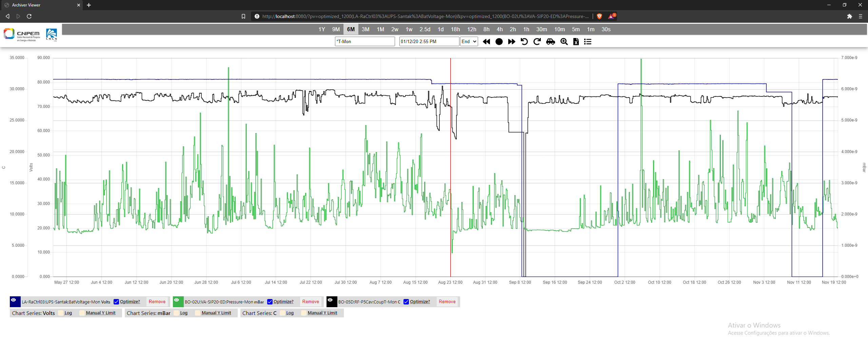Viewport: 868px width, 353px height.
Task: Select the 30m time range
Action: coord(541,30)
